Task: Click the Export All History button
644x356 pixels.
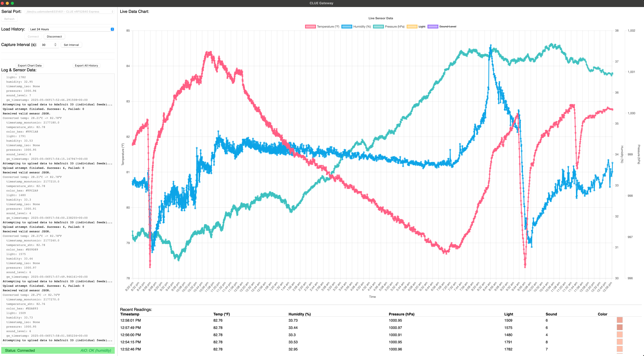Action: click(x=86, y=66)
